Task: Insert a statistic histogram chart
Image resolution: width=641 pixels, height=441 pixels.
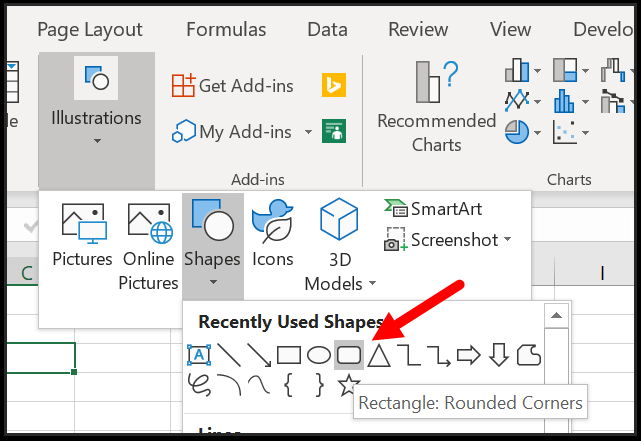Action: pos(565,101)
